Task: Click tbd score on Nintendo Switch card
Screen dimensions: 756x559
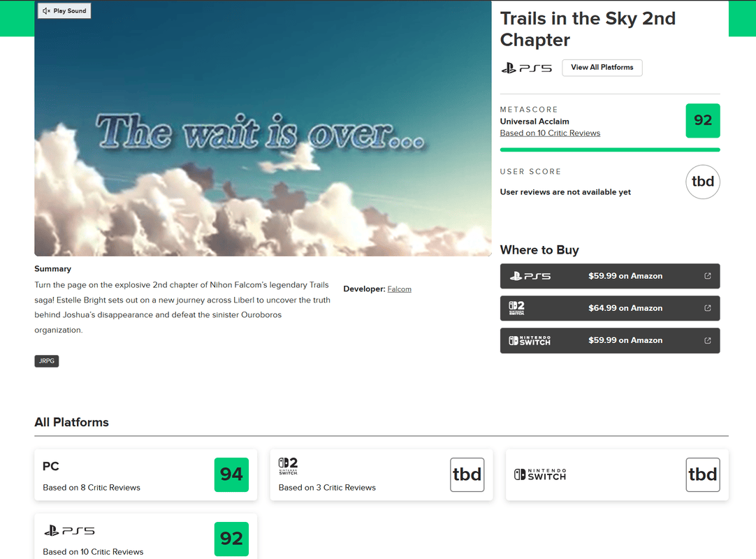Action: coord(702,474)
